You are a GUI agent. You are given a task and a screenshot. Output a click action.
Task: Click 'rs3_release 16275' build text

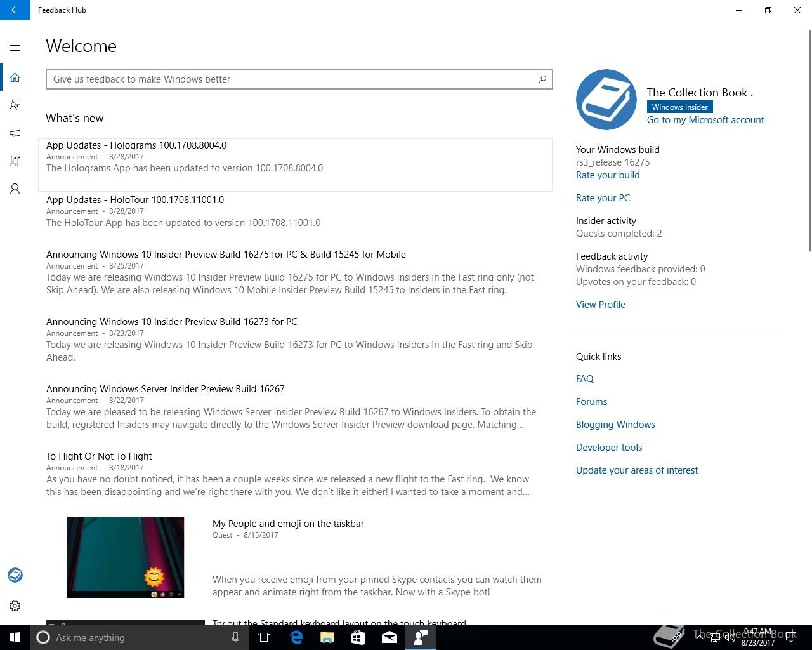click(613, 162)
